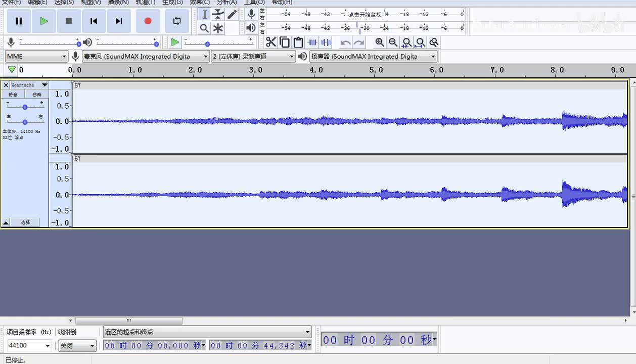
Task: Select the Multi-tool asterisk icon
Action: 218,28
